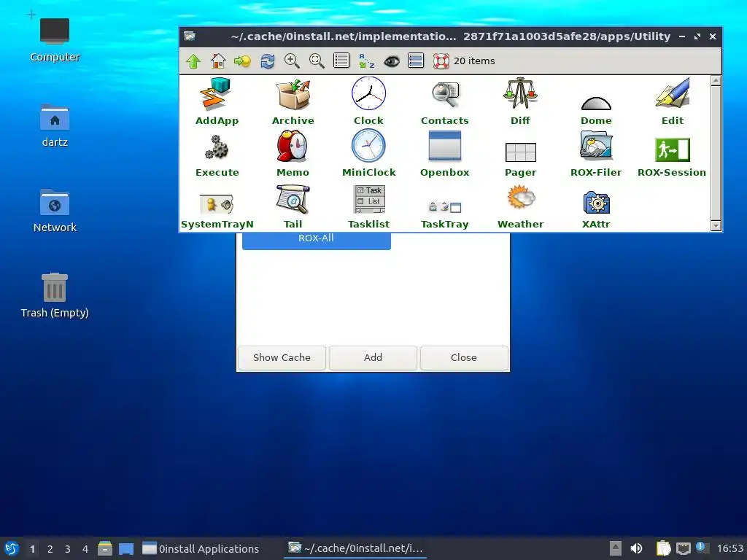
Task: Select the ROX-All entry in 0install window
Action: point(317,239)
